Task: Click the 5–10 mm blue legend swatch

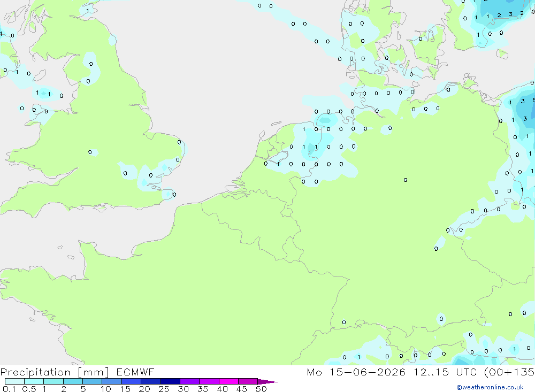Action: coord(93,381)
